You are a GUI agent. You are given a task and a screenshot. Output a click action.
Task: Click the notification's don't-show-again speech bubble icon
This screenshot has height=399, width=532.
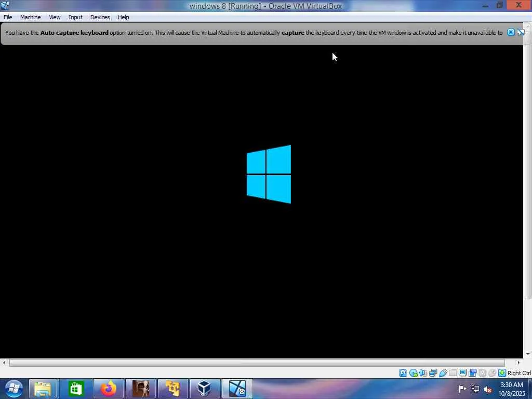tap(521, 32)
